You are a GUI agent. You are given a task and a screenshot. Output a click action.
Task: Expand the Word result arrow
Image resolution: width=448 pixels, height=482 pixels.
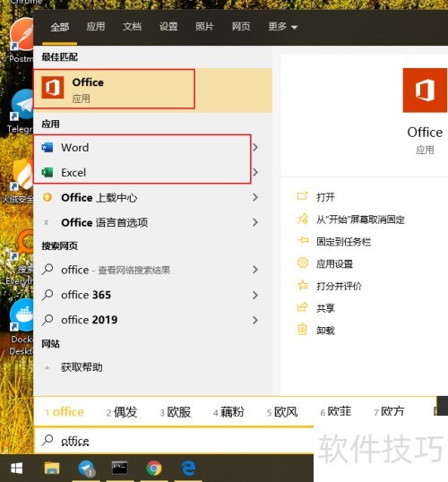[255, 148]
